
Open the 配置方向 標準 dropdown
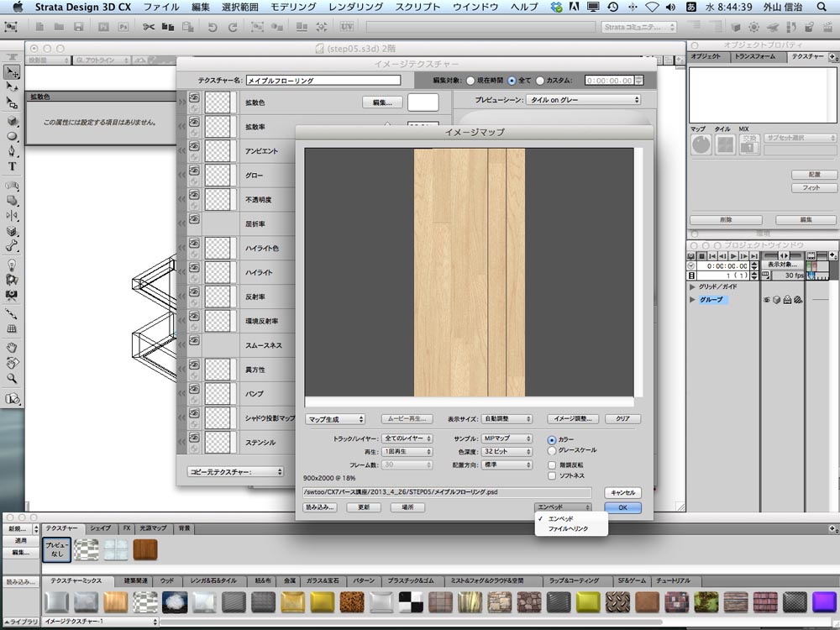507,465
